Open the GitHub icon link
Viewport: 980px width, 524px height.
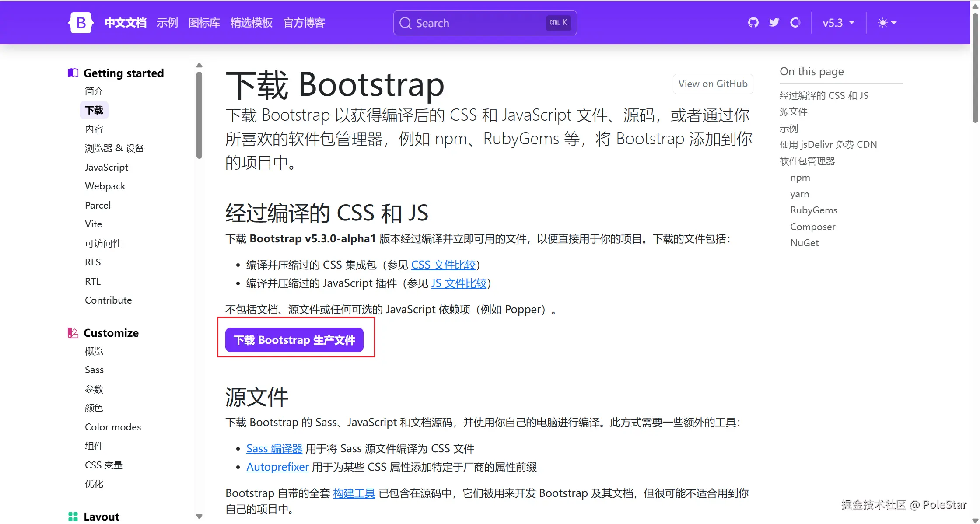pyautogui.click(x=753, y=23)
